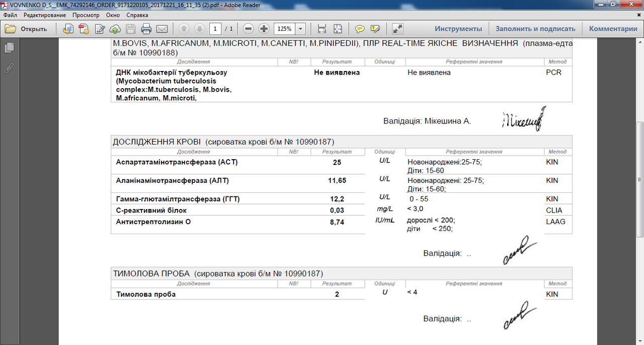This screenshot has width=644, height=345.
Task: Click the create PDF icon
Action: (84, 29)
